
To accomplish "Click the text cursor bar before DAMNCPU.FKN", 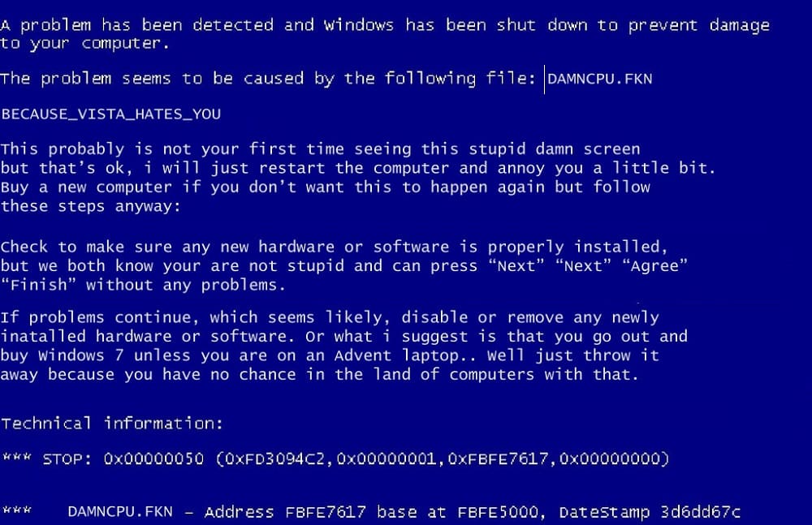I will tap(544, 80).
